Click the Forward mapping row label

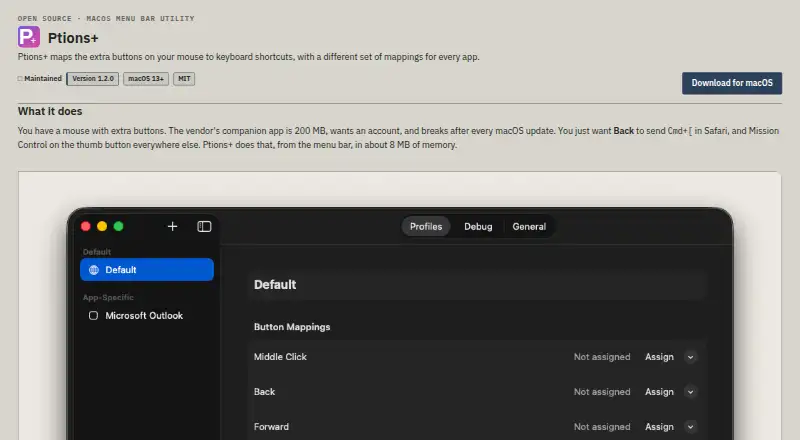[271, 426]
